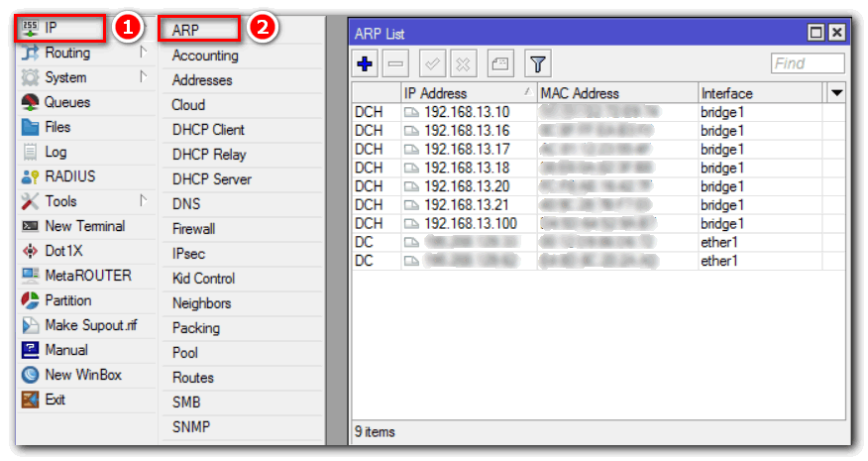Click the Make Supout.rif icon

[x=30, y=325]
